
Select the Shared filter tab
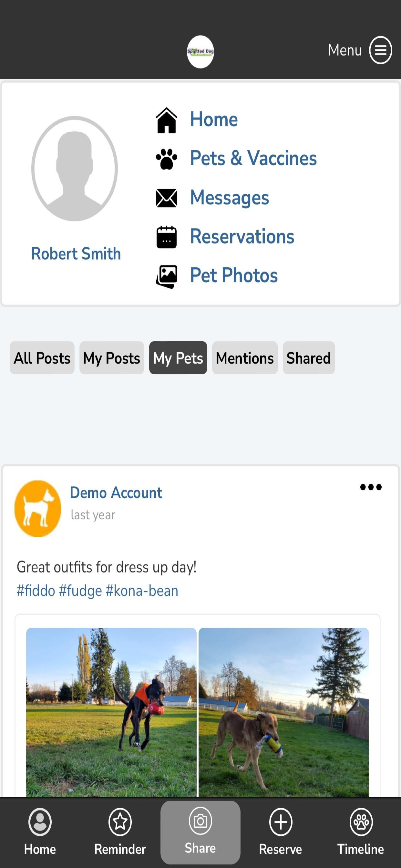(309, 358)
